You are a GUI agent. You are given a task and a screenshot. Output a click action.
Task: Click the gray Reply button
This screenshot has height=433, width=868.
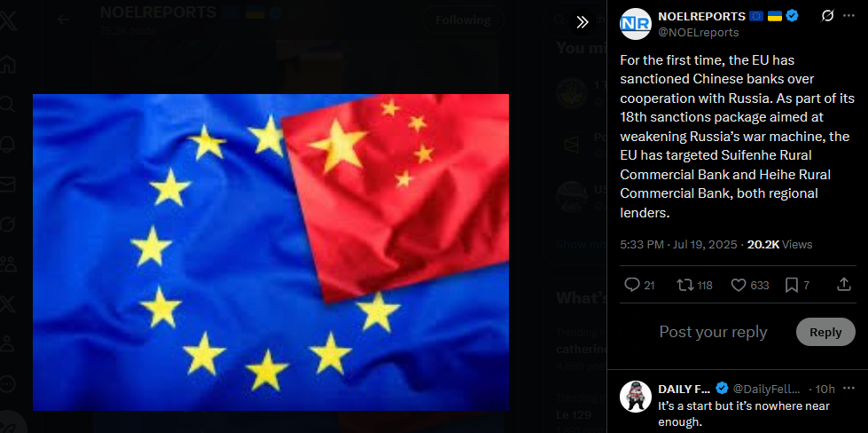(x=825, y=332)
